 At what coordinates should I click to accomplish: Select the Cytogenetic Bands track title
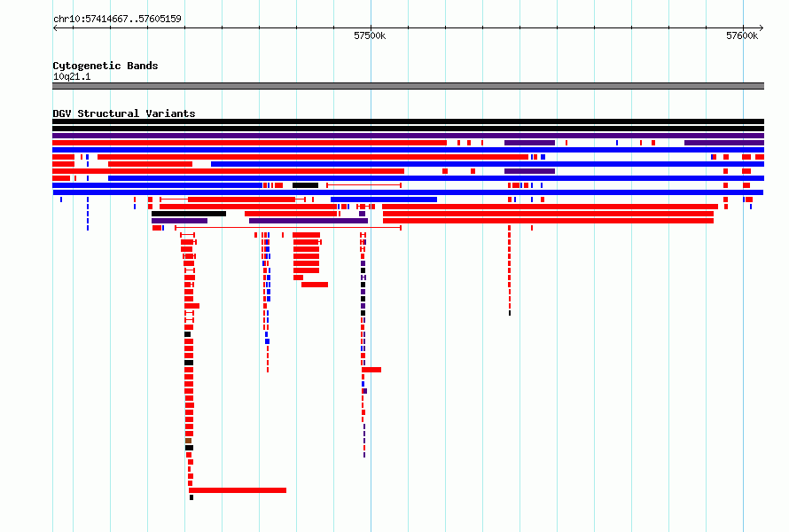(x=105, y=66)
